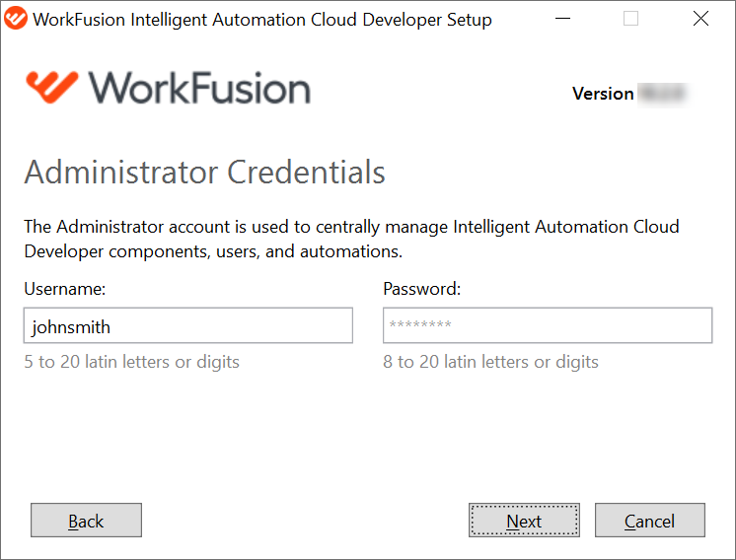Close the setup wizard window
Image resolution: width=736 pixels, height=560 pixels.
click(700, 19)
